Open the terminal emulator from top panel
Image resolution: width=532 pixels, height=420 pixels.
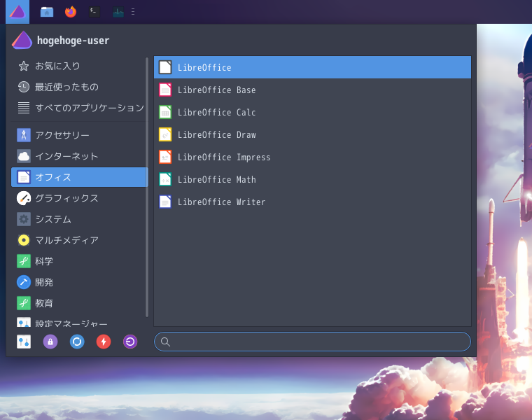pyautogui.click(x=94, y=12)
